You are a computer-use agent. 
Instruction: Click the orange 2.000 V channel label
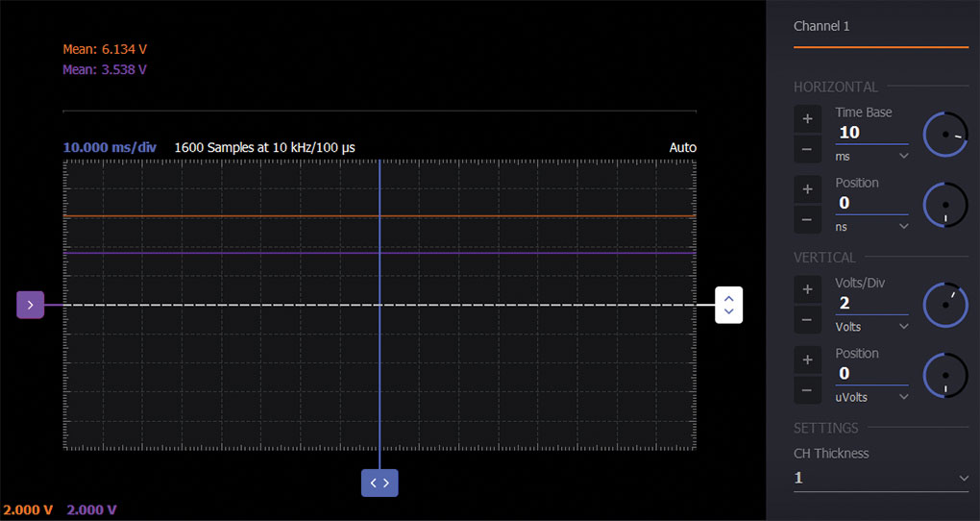click(x=28, y=509)
